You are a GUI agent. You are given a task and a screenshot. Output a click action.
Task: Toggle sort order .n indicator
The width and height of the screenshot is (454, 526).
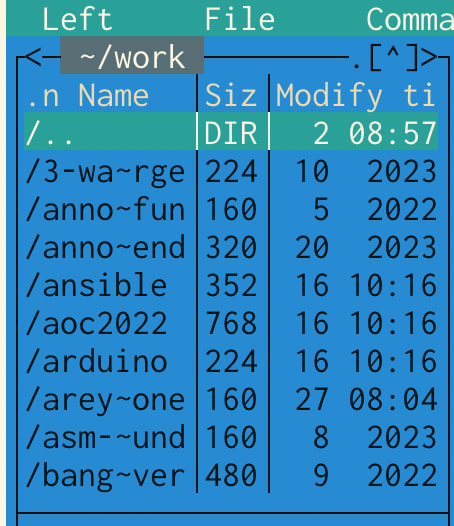point(43,97)
